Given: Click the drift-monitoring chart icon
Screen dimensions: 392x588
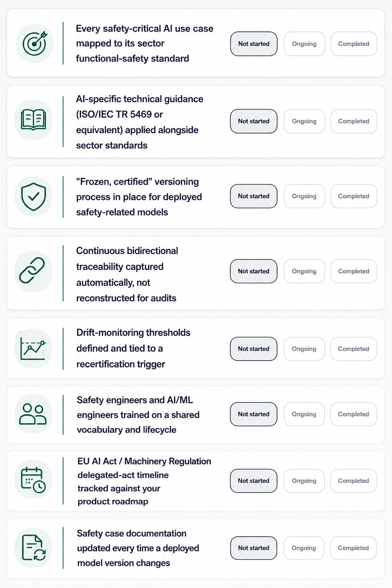Looking at the screenshot, I should (33, 349).
